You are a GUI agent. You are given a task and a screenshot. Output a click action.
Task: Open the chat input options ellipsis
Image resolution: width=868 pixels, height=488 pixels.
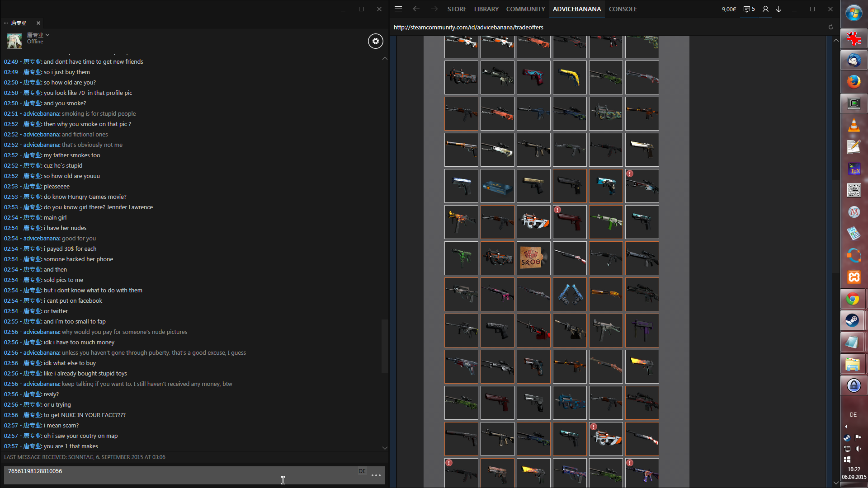pos(376,475)
